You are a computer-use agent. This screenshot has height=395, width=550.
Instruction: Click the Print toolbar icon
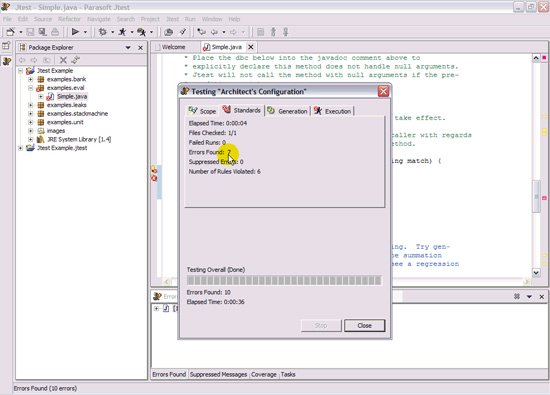click(55, 32)
